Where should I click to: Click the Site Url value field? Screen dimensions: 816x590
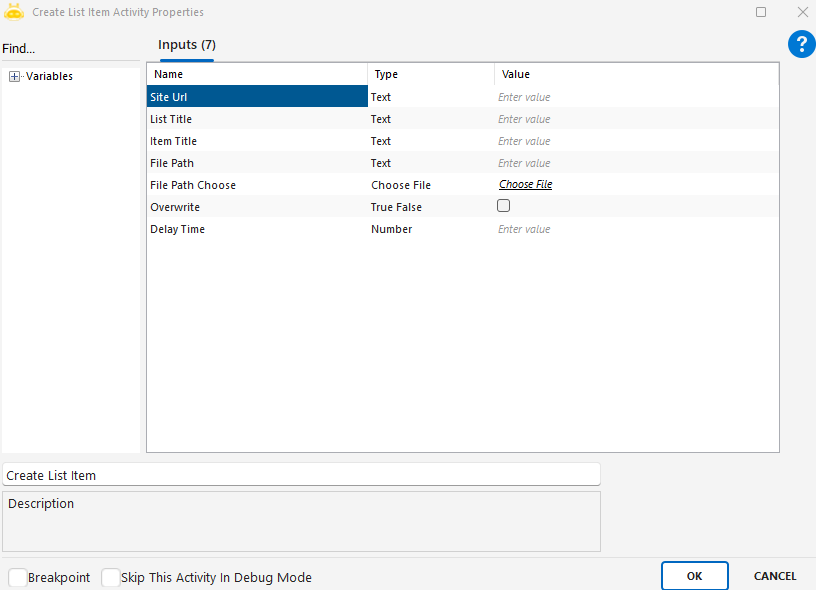[x=635, y=97]
